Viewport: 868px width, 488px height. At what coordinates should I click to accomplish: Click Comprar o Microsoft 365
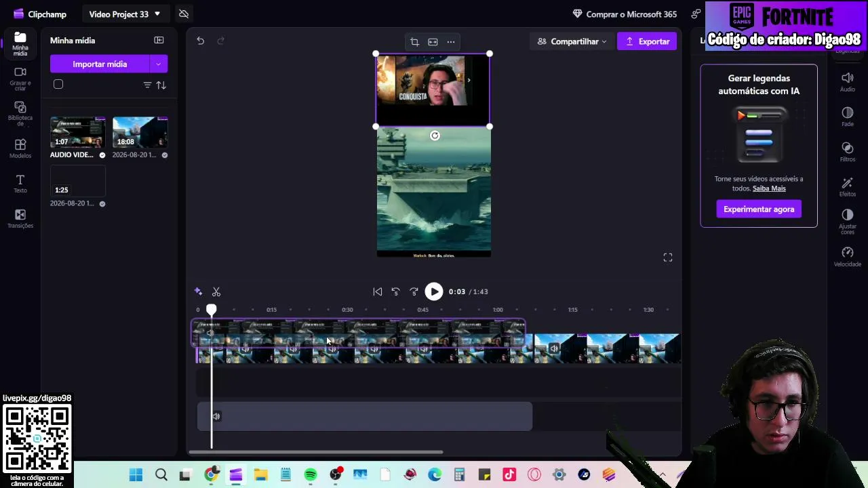[x=625, y=14]
